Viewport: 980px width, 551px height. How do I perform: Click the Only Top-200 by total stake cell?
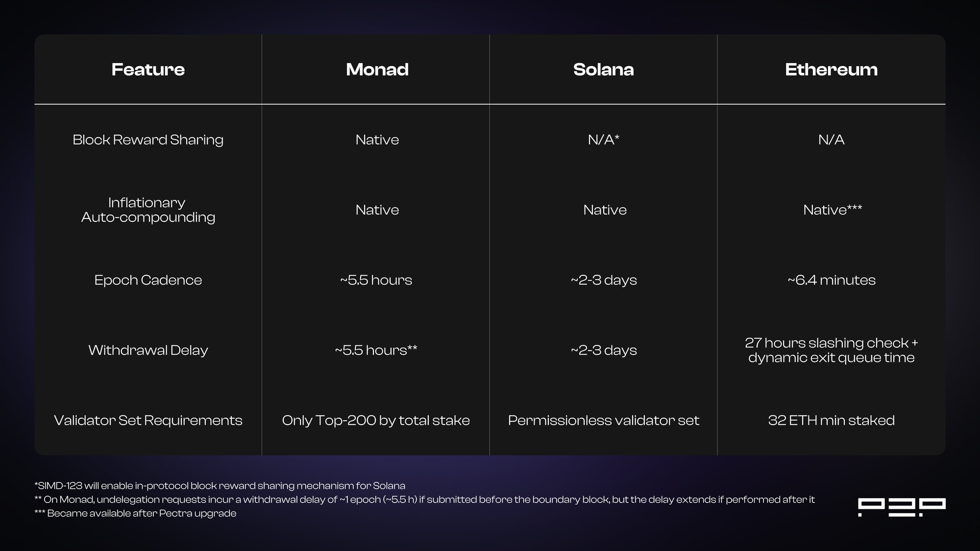point(376,420)
